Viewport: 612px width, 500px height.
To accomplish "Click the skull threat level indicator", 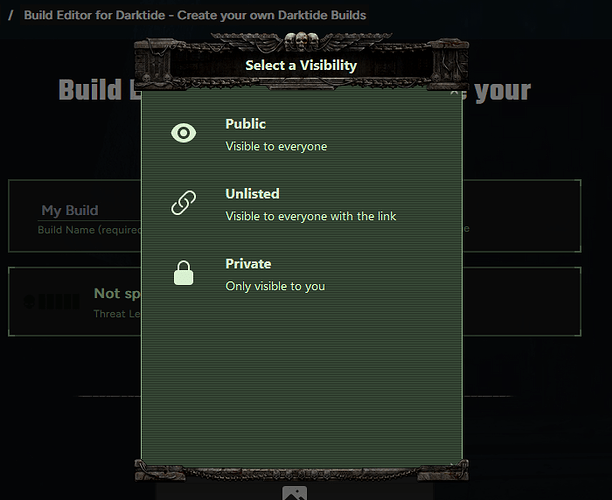I will click(x=52, y=302).
